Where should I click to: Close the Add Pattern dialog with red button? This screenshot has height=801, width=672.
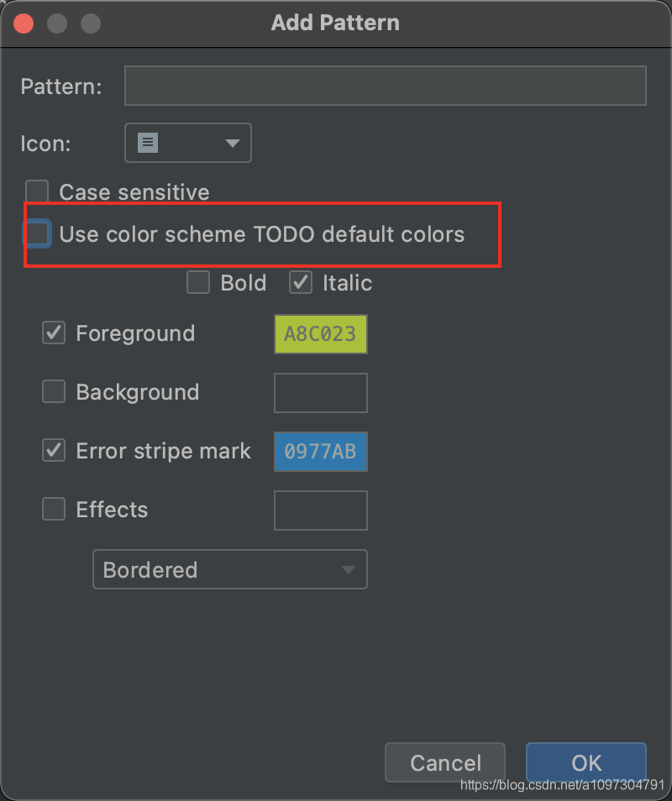pos(24,24)
